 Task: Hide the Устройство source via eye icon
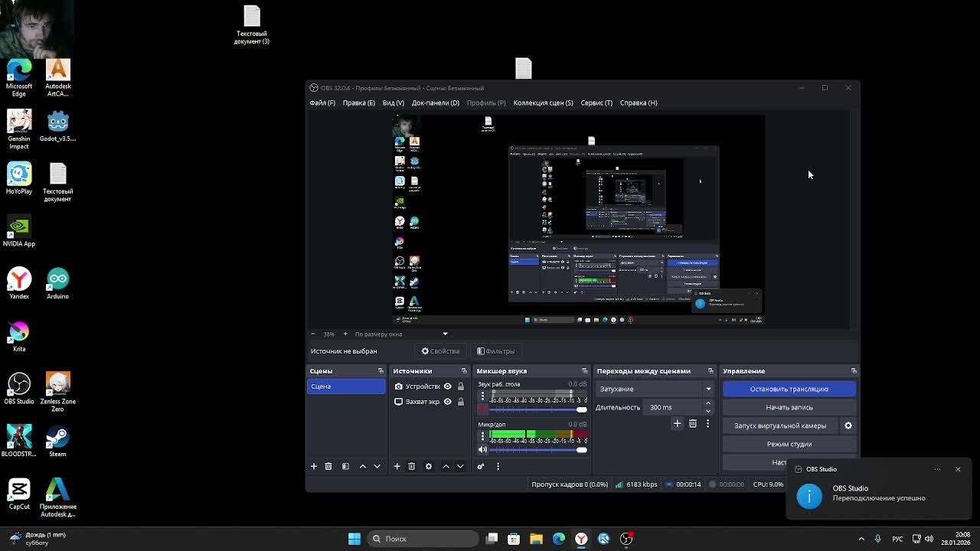[x=448, y=386]
